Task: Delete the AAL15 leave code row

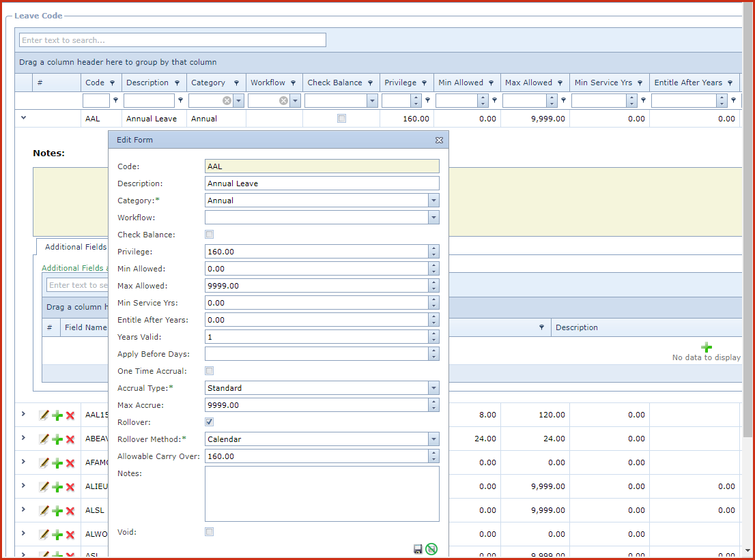Action: pos(70,415)
